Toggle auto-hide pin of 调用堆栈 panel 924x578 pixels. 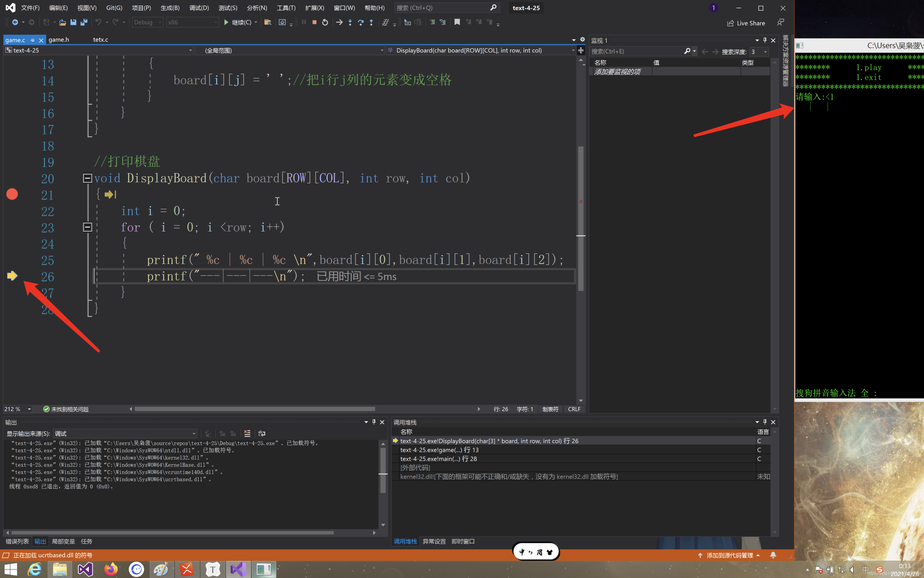click(x=765, y=422)
